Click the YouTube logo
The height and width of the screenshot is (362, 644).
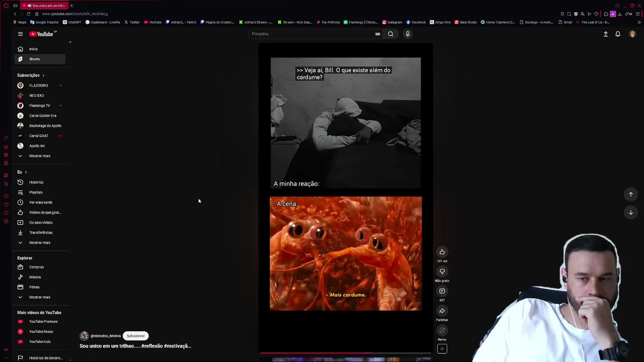coord(42,34)
